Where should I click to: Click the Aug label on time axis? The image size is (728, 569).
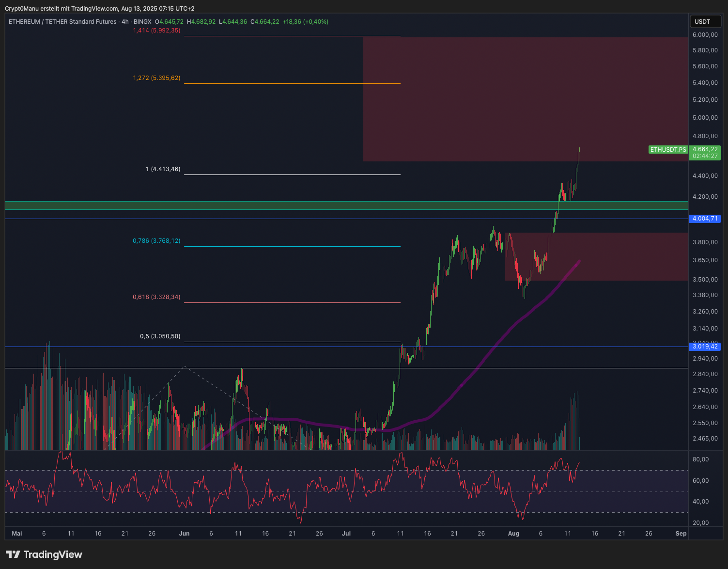[513, 534]
